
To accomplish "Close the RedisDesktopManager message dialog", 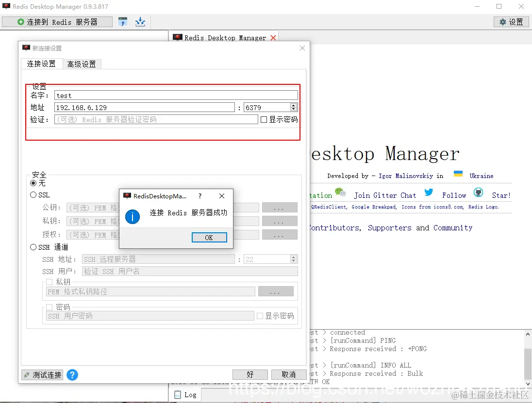I will tap(221, 196).
